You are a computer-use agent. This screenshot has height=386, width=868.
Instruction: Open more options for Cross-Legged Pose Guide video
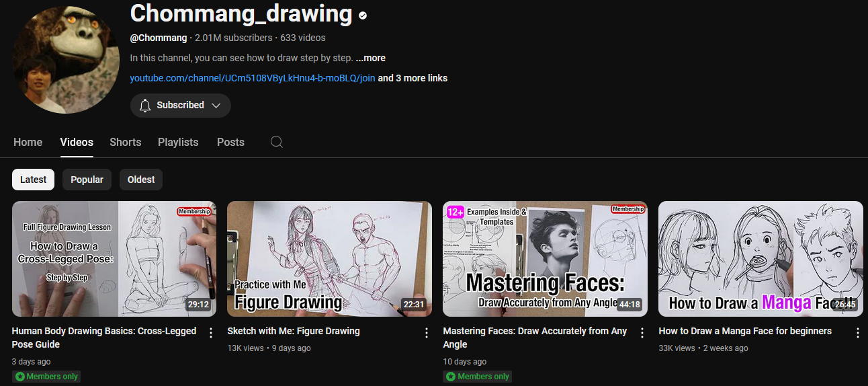211,333
